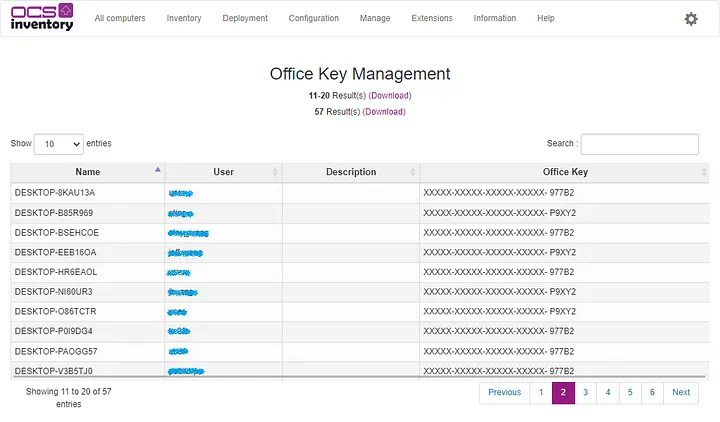The width and height of the screenshot is (720, 422).
Task: Click Office Key Management heading
Action: coord(360,74)
